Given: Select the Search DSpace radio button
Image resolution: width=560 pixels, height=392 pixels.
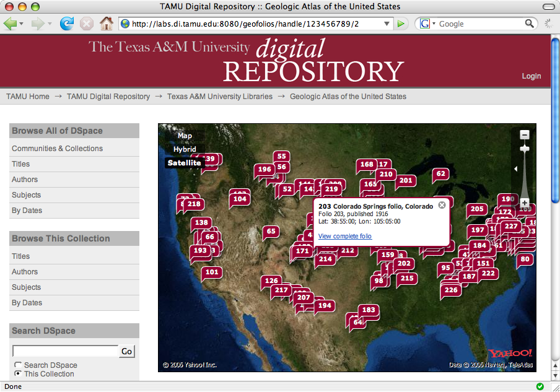Looking at the screenshot, I should click(x=18, y=365).
